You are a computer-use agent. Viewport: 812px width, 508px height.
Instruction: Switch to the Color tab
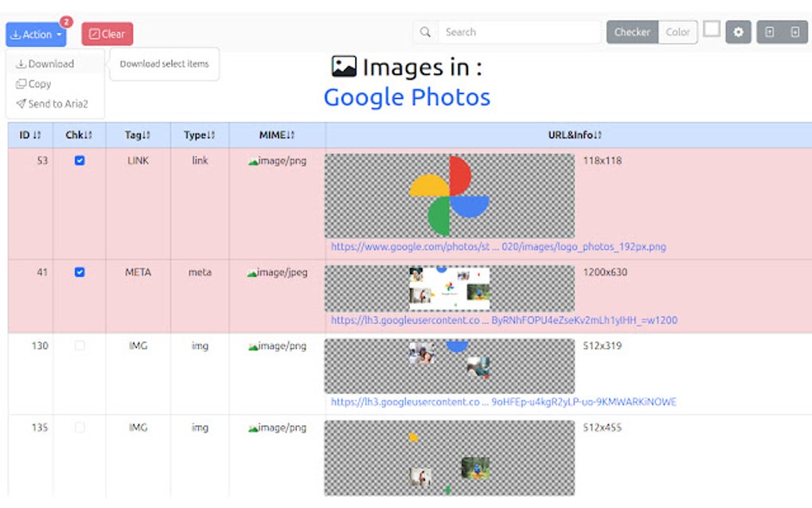677,33
